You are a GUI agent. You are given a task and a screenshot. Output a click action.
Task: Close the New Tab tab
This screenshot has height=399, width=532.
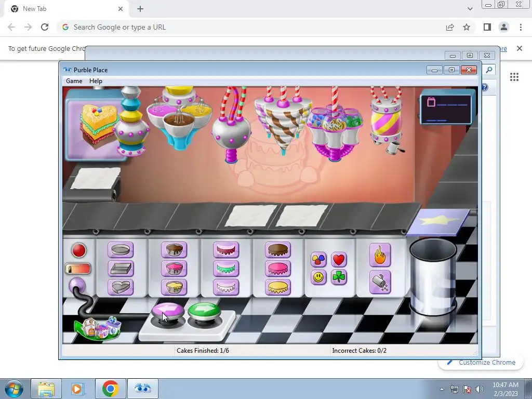click(121, 9)
